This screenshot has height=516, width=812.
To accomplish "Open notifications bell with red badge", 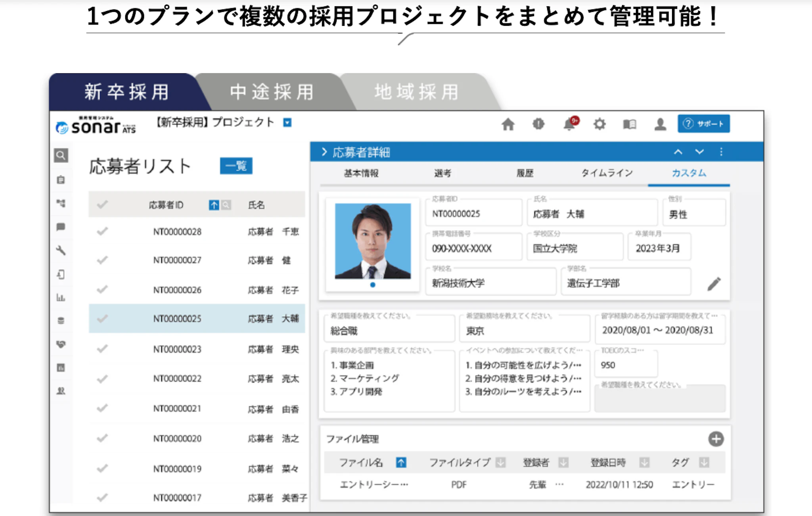I will click(570, 124).
